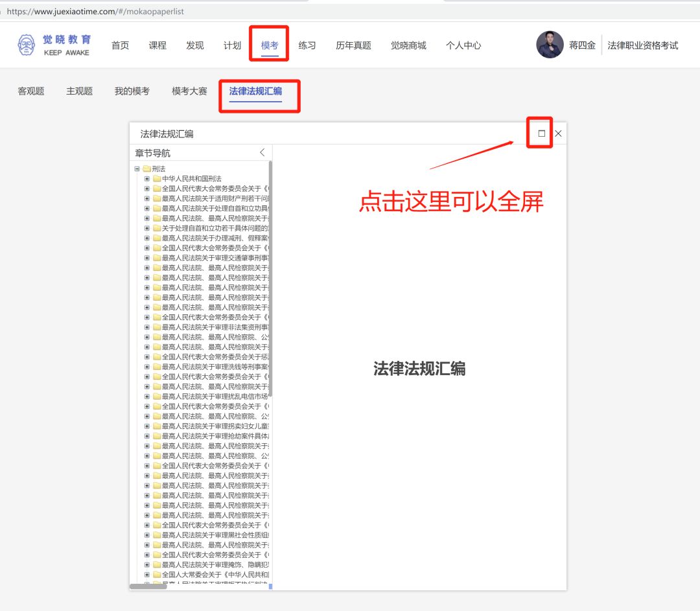This screenshot has width=700, height=611.
Task: Open the 蒋四金 user avatar
Action: [x=550, y=45]
